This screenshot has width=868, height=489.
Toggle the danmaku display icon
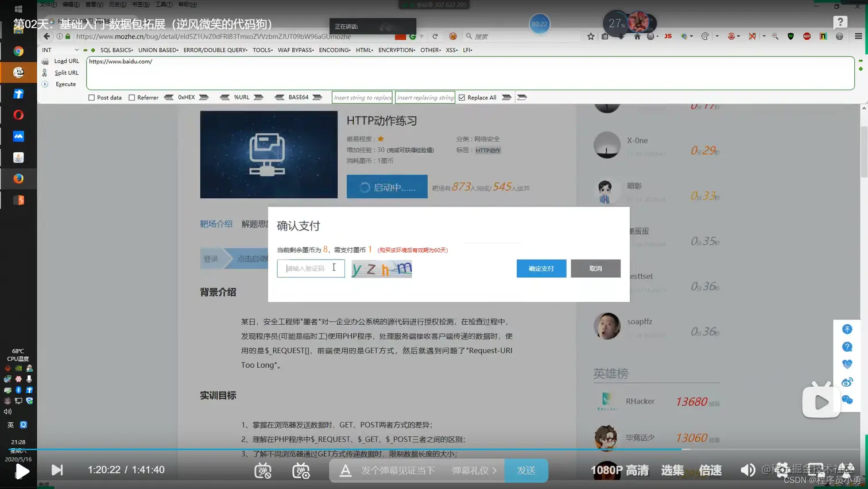[x=263, y=471]
